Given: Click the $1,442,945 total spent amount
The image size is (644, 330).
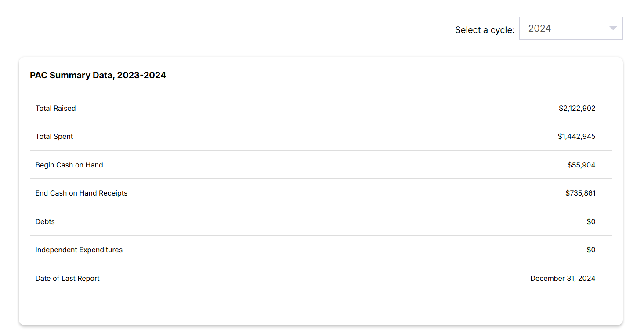Looking at the screenshot, I should click(576, 136).
